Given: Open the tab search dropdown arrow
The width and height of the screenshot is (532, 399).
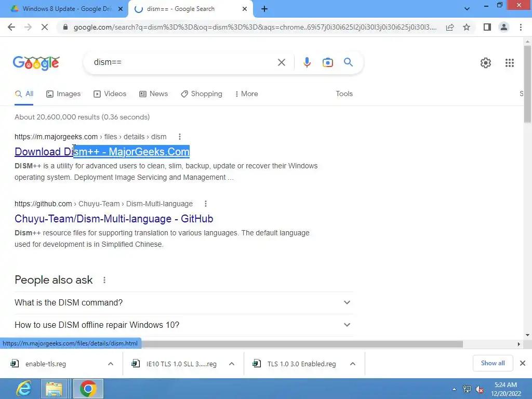Looking at the screenshot, I should click(467, 9).
